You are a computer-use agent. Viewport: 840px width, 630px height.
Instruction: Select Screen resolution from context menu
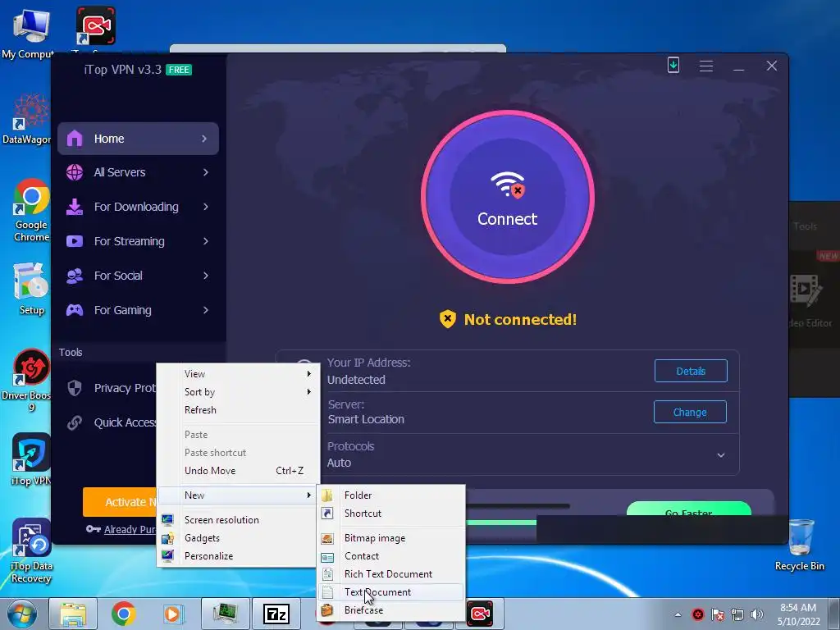tap(239, 520)
